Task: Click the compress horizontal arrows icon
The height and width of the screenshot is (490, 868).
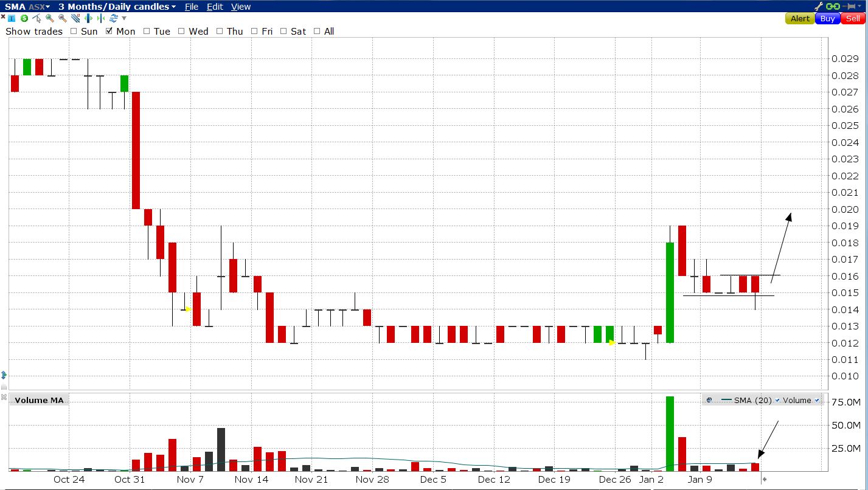Action: 101,18
